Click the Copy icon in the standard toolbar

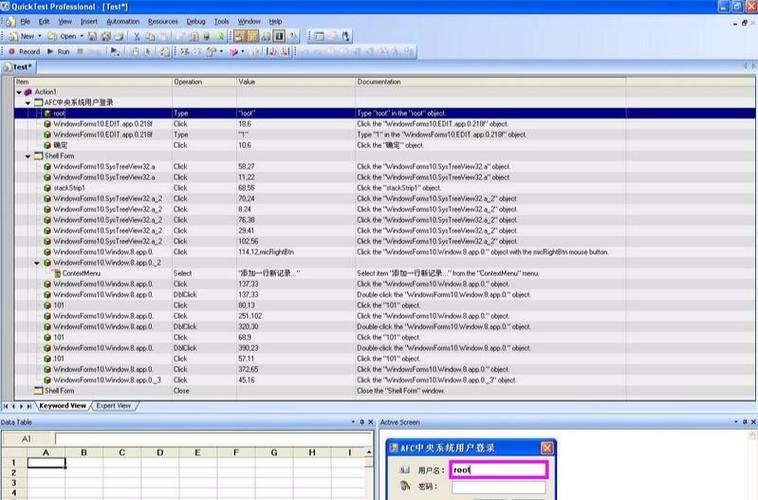150,36
